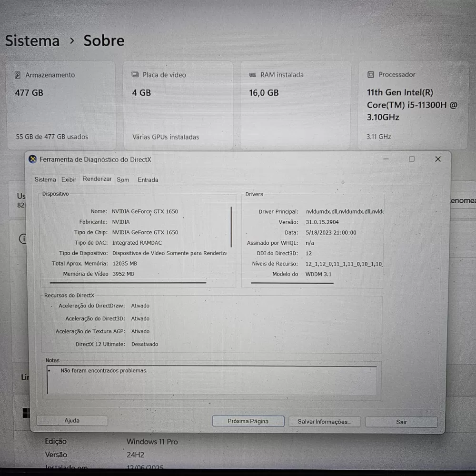Click the Armazenamento storage icon

(x=18, y=75)
